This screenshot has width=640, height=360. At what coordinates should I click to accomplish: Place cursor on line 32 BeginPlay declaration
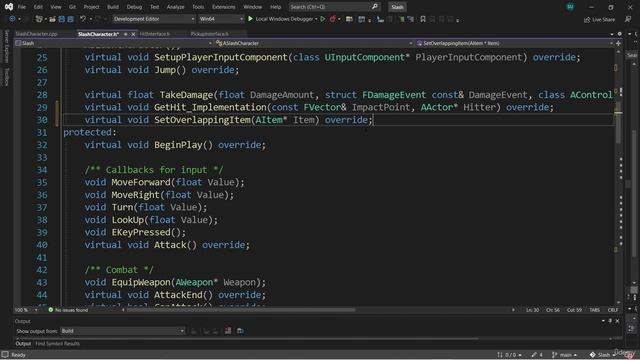pyautogui.click(x=175, y=145)
